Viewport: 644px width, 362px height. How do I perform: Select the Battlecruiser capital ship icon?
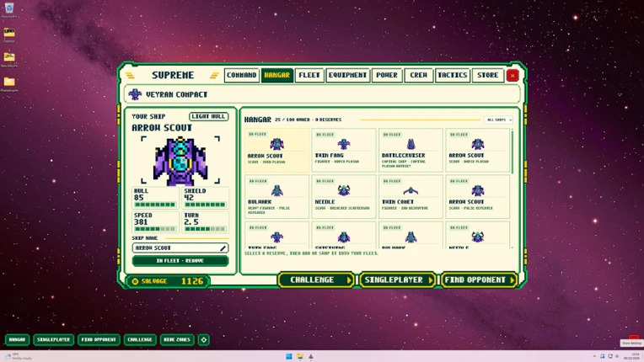click(x=411, y=144)
